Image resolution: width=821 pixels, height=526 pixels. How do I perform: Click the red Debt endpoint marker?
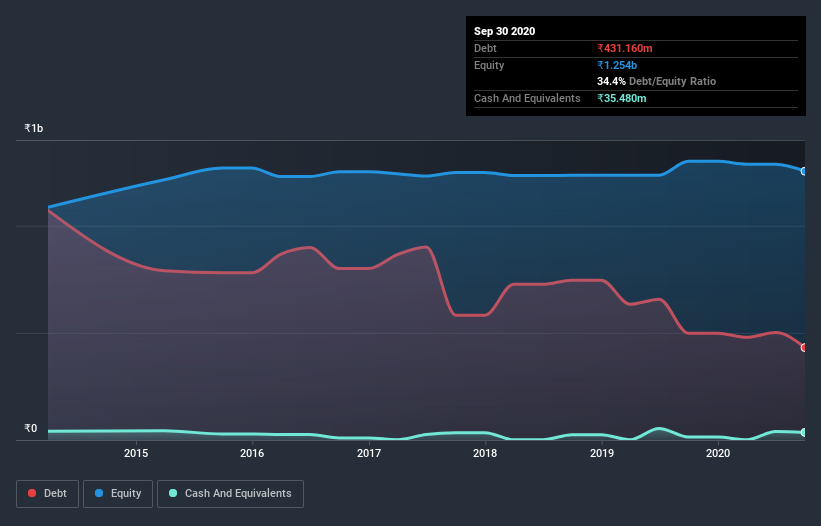tap(804, 348)
